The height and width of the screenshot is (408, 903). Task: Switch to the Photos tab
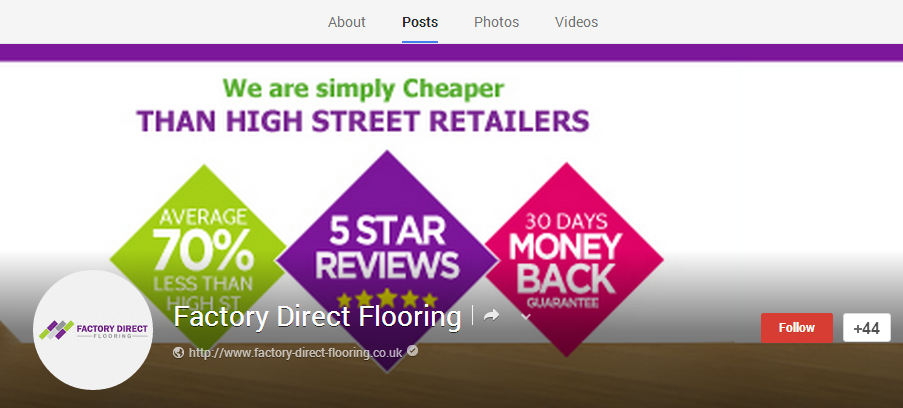496,22
